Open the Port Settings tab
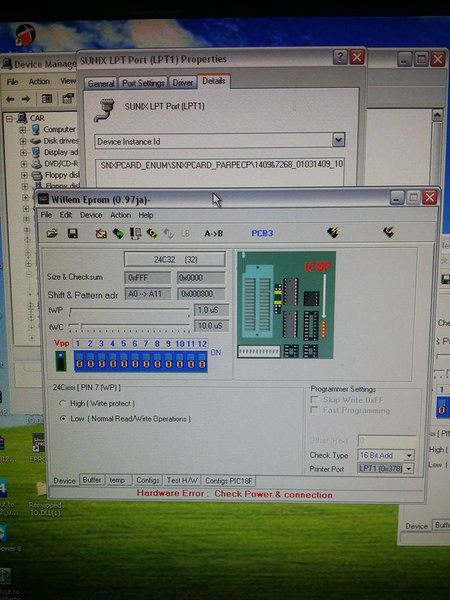Viewport: 450px width, 600px height. 143,83
